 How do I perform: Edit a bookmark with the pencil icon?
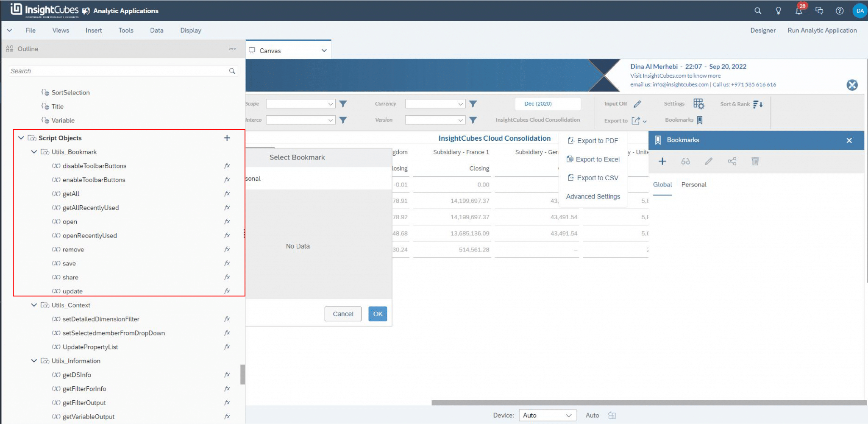(708, 161)
